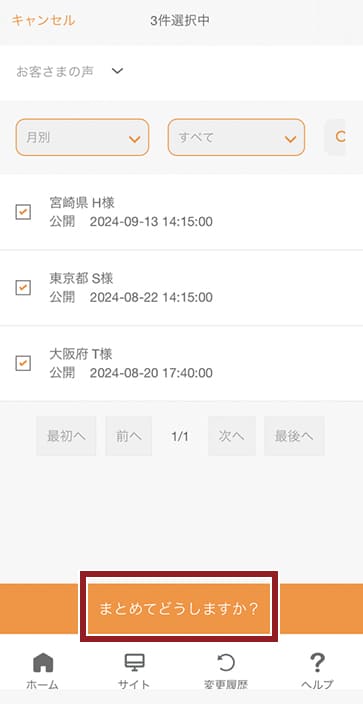Tap the ヘルプ question mark icon
This screenshot has height=704, width=363.
pyautogui.click(x=317, y=663)
